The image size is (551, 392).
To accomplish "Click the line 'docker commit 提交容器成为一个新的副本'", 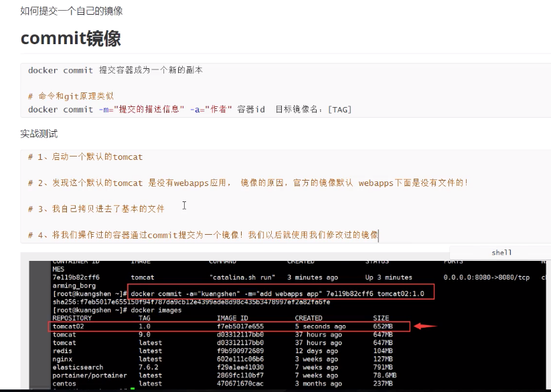I will coord(115,70).
